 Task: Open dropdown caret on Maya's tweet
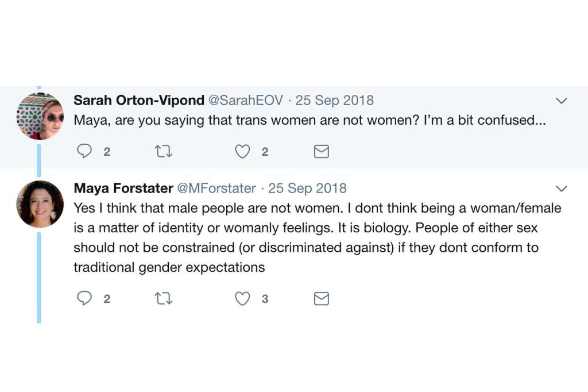[562, 189]
